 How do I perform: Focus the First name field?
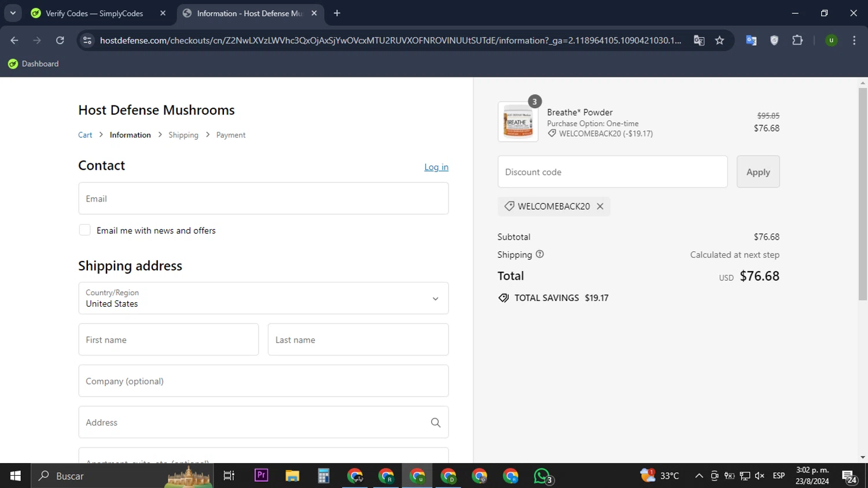coord(168,340)
